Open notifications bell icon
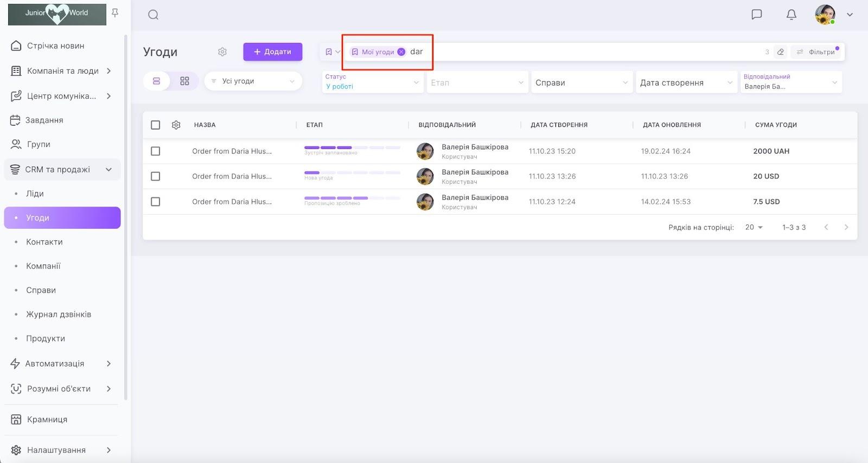This screenshot has height=463, width=868. click(x=791, y=15)
